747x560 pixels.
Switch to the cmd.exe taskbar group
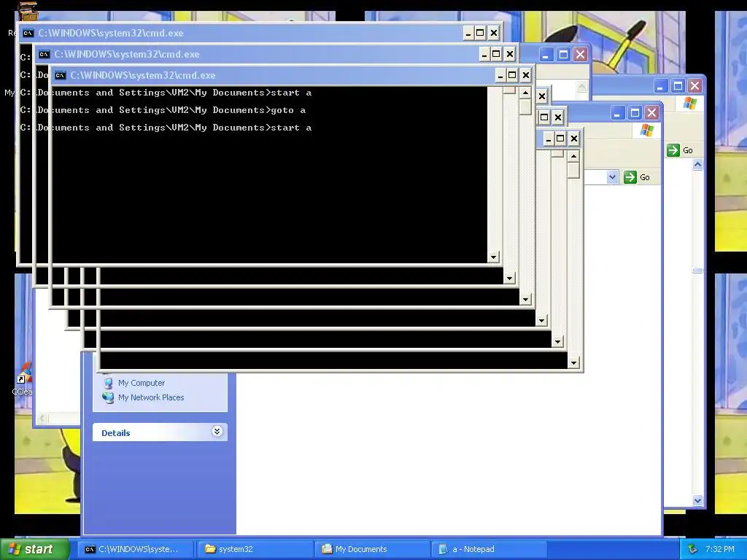(x=135, y=549)
